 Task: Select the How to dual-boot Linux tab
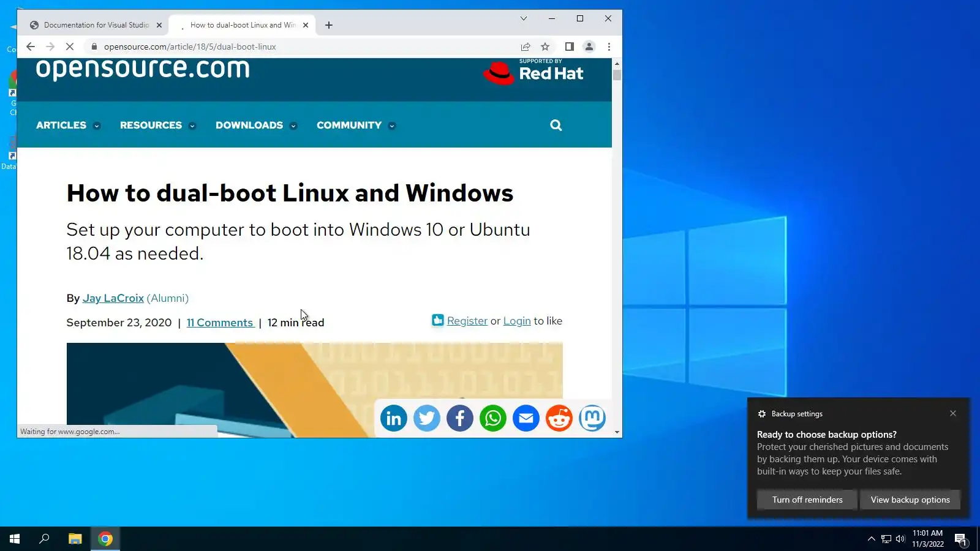point(243,25)
